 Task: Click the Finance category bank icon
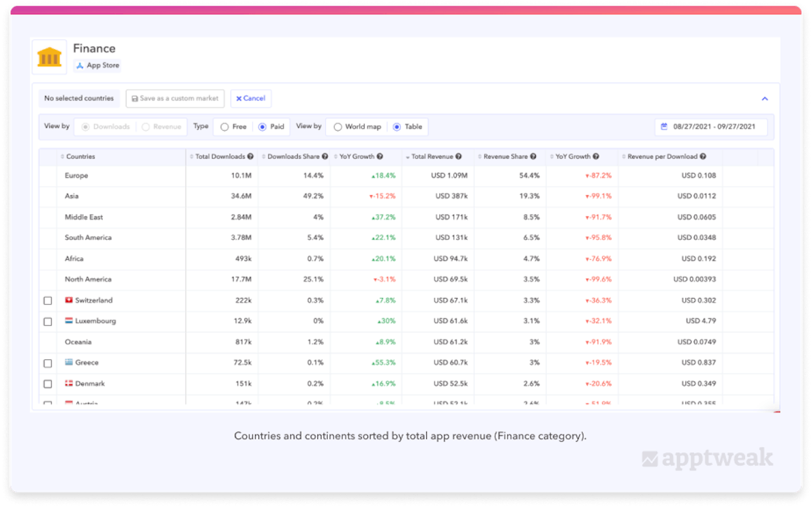coord(49,57)
